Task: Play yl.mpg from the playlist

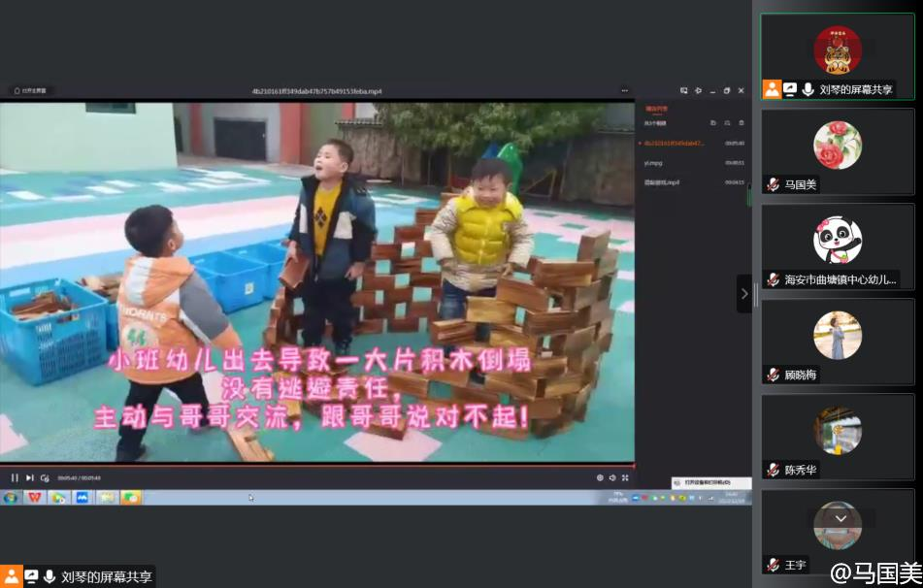Action: click(653, 162)
